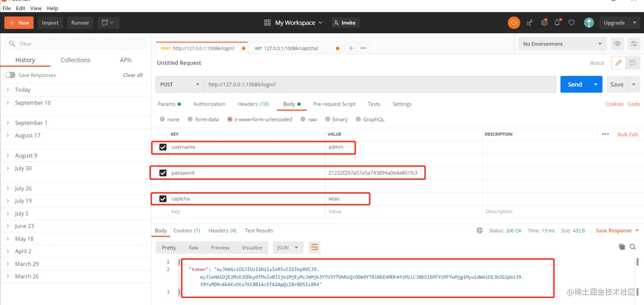
Task: Open the Pre-request Script tab
Action: pos(334,104)
